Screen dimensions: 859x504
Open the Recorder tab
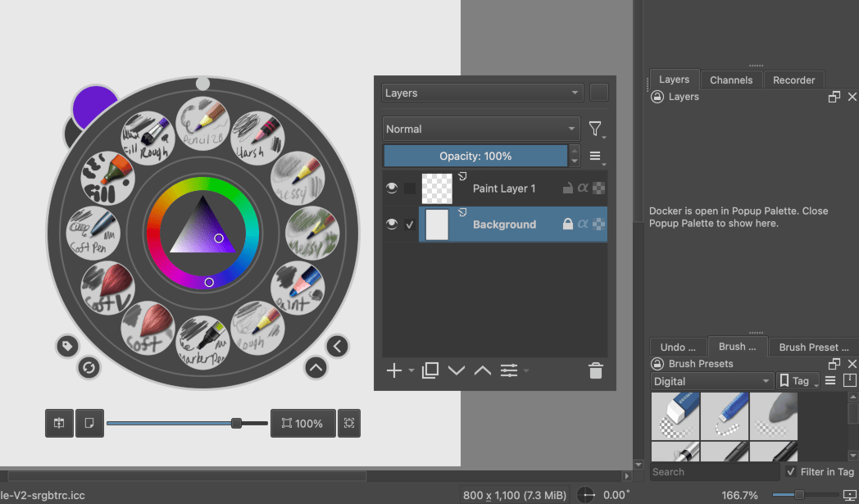tap(793, 80)
